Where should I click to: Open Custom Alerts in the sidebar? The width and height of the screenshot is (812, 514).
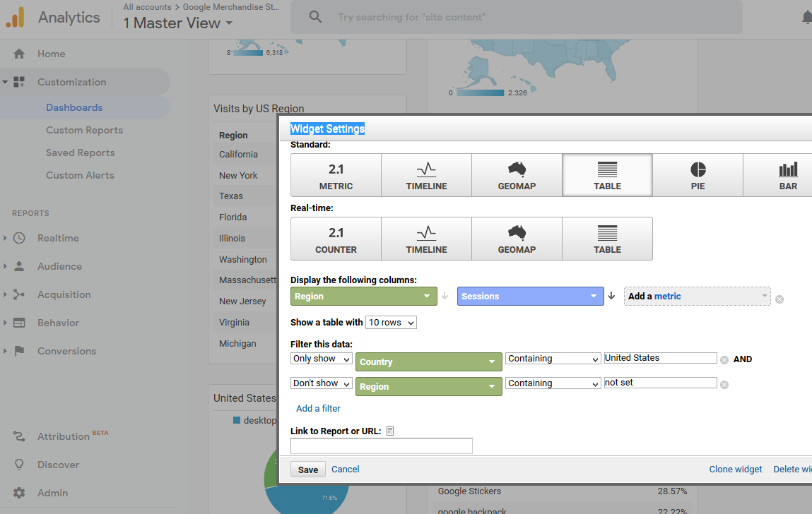80,175
